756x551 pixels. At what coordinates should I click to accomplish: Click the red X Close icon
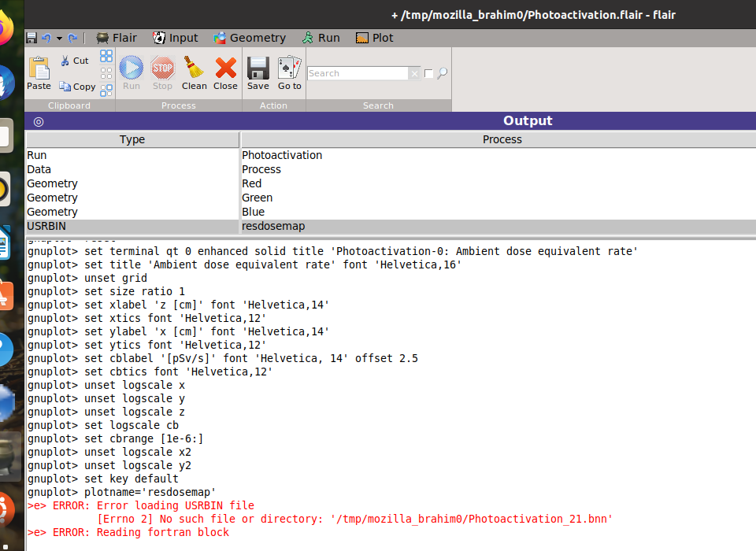[x=225, y=69]
